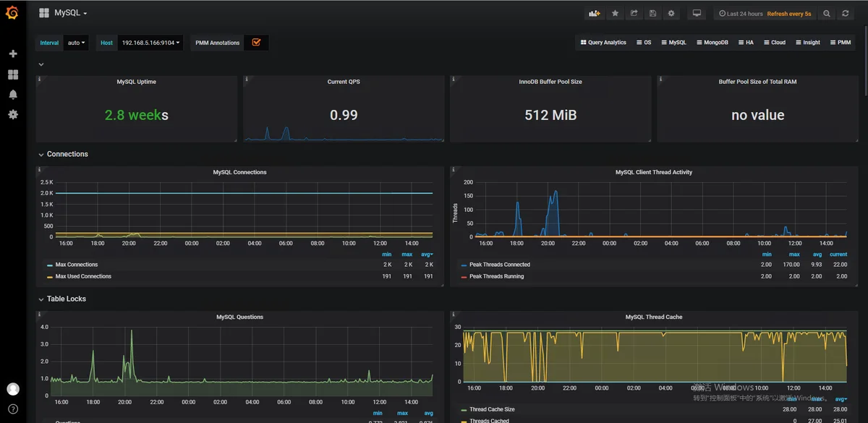Open the Query Analytics link menu

pyautogui.click(x=603, y=43)
